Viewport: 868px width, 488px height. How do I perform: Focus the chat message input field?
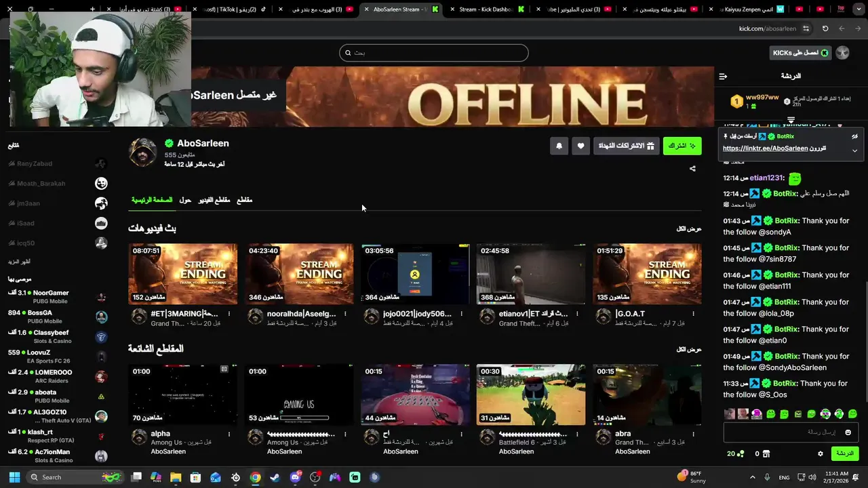pos(791,432)
